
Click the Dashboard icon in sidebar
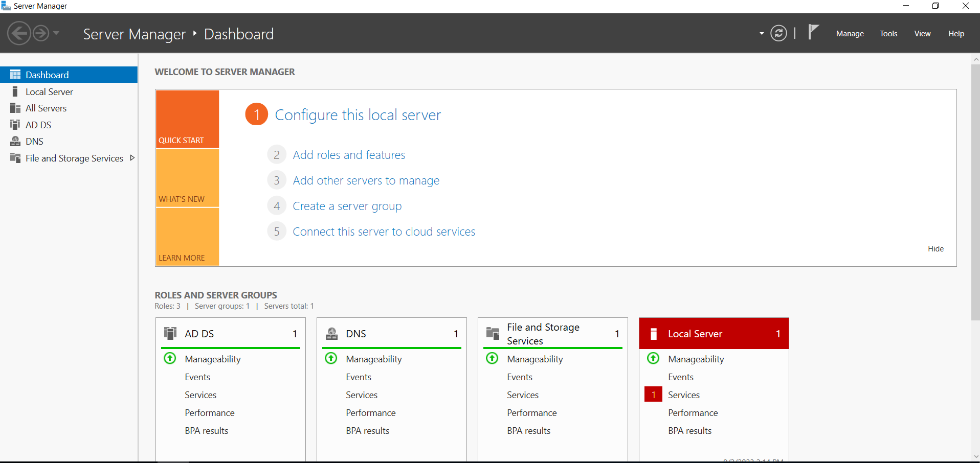15,75
